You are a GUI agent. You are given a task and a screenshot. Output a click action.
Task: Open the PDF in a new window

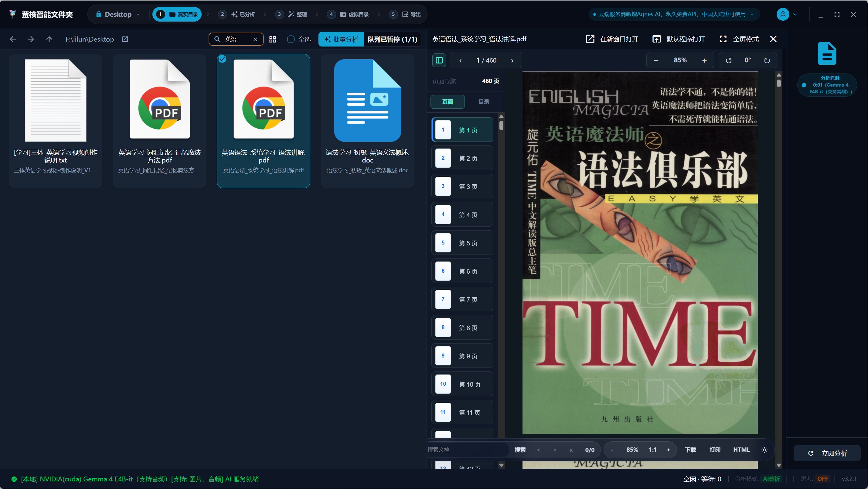612,39
